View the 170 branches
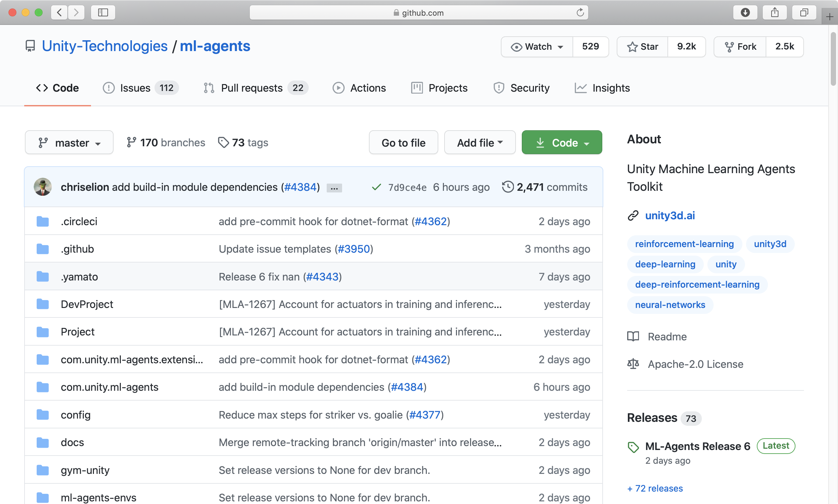Image resolution: width=838 pixels, height=504 pixels. 166,143
